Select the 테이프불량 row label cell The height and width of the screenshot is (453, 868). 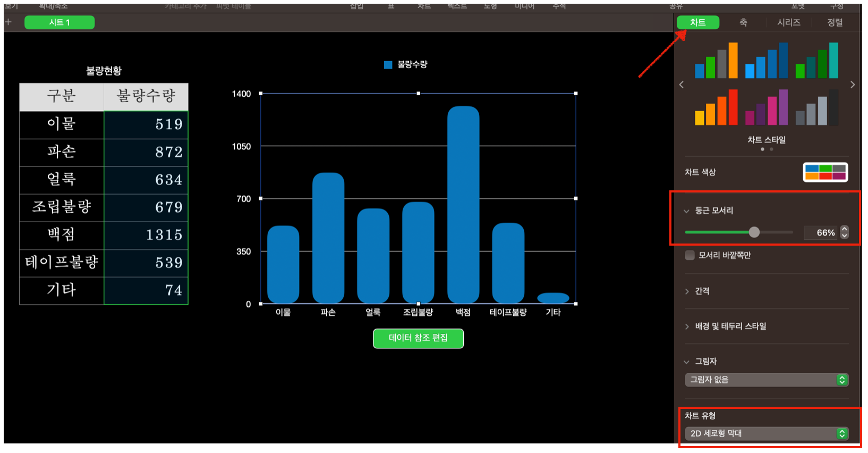click(62, 263)
